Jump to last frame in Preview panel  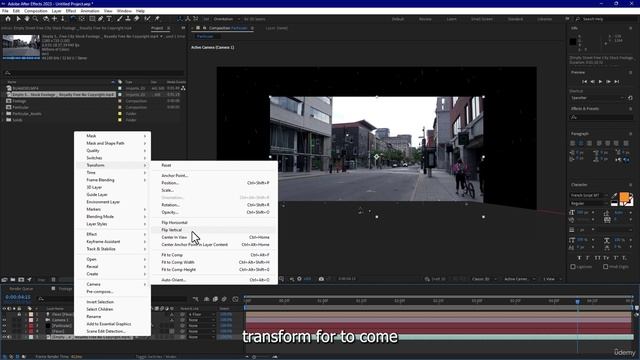tap(616, 82)
